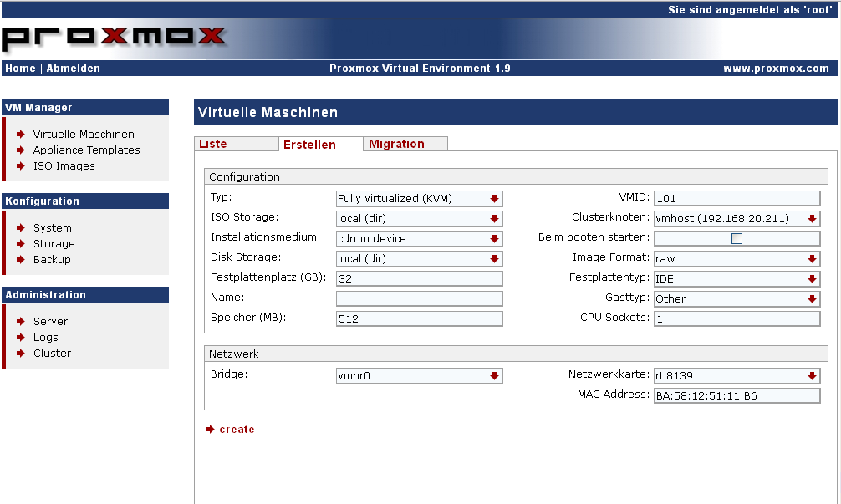Click arrow icon beside System

click(x=21, y=228)
